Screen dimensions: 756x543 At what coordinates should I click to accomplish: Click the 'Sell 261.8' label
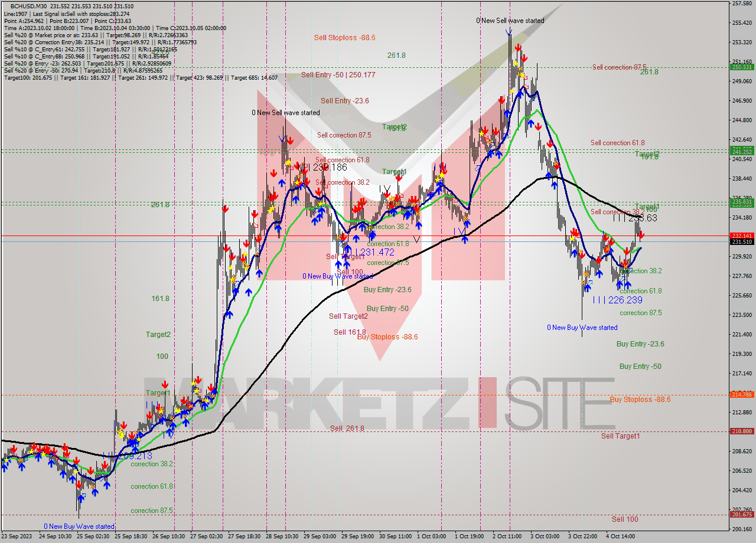[x=347, y=428]
